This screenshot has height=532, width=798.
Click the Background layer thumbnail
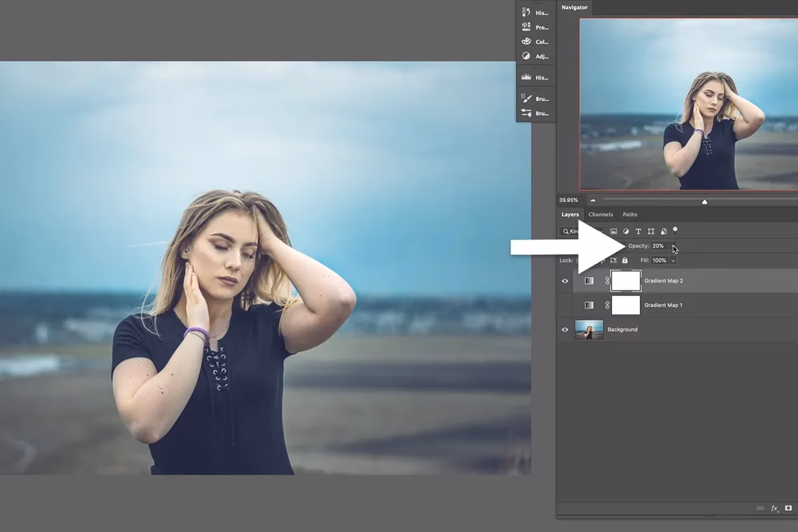[589, 329]
